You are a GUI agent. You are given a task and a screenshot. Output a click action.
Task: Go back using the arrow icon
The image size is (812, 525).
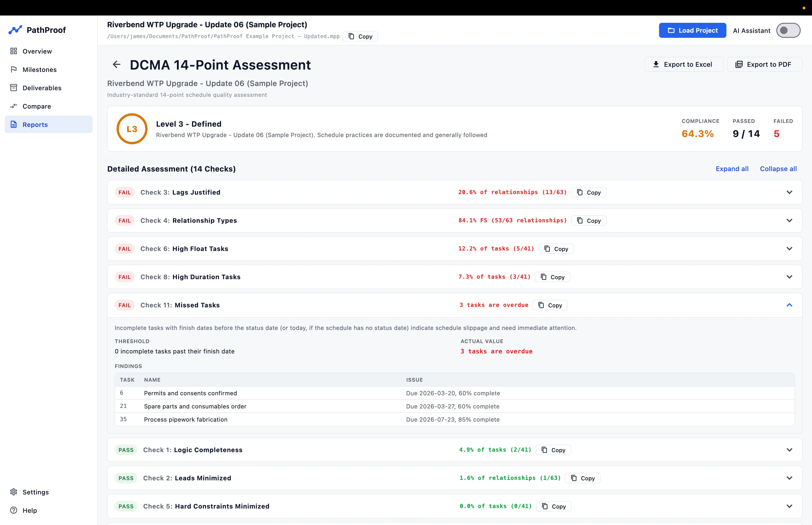pos(117,64)
